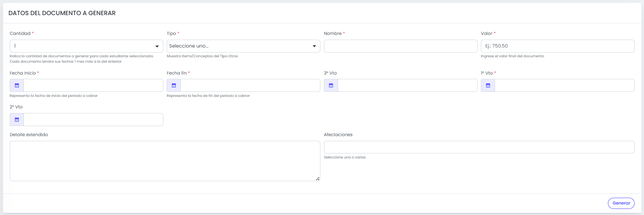
Task: Open calendar icon for 2º Vto
Action: coord(17,120)
